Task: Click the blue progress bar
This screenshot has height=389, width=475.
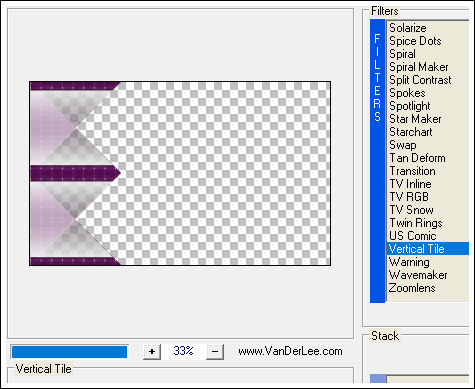Action: pos(69,352)
